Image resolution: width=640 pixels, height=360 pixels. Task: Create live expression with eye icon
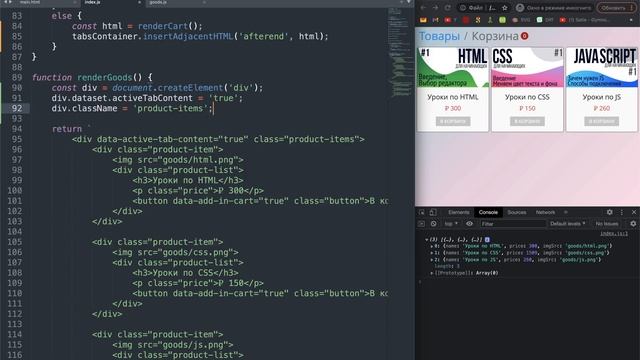469,224
